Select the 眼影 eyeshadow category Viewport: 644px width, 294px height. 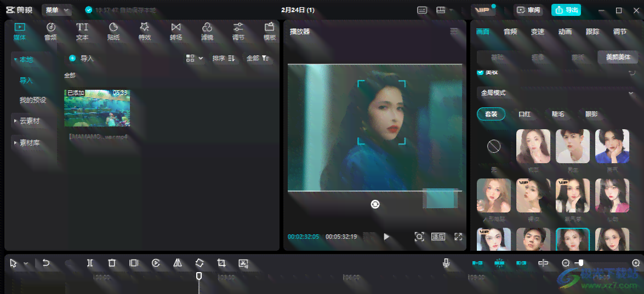coord(591,114)
